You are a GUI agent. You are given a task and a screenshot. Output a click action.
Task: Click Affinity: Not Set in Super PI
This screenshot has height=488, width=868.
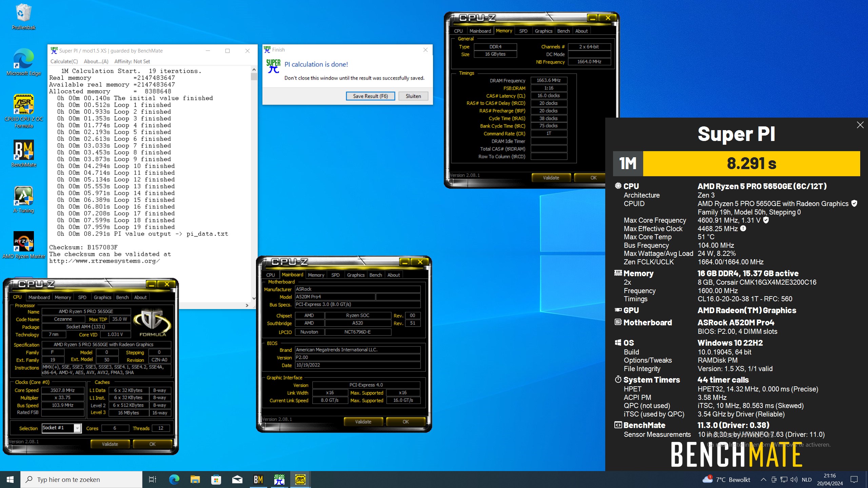point(132,61)
